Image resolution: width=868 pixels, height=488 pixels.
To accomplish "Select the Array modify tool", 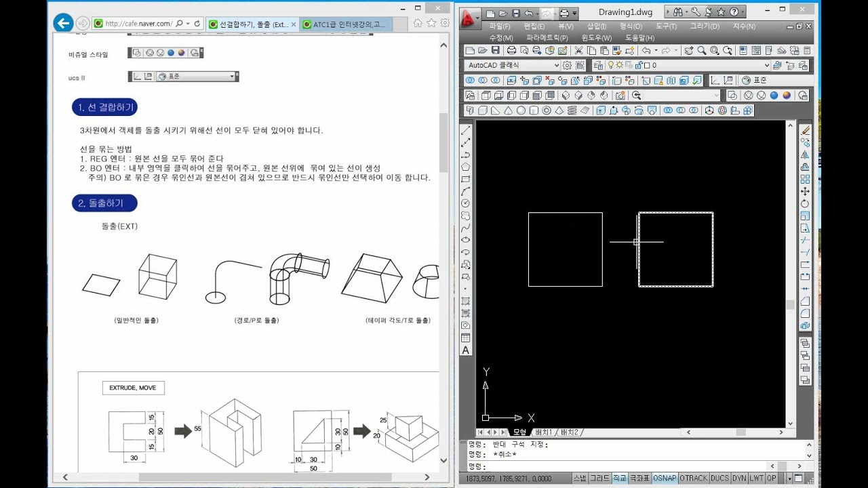I will point(806,179).
